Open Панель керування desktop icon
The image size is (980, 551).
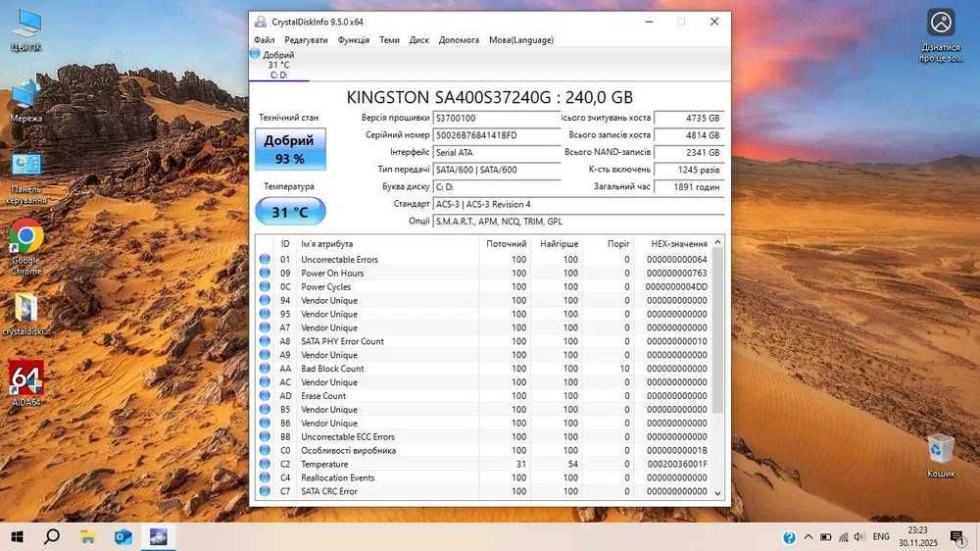point(26,178)
